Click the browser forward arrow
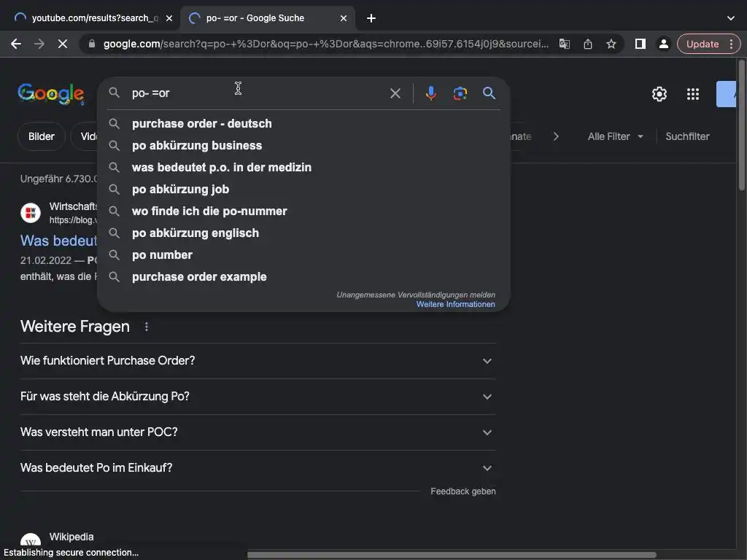Image resolution: width=747 pixels, height=560 pixels. (39, 44)
